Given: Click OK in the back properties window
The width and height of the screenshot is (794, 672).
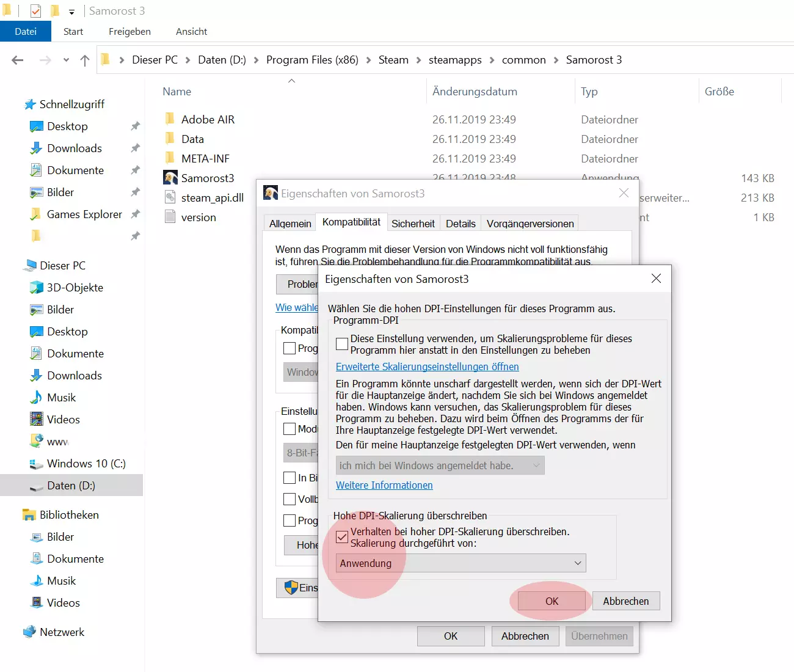Looking at the screenshot, I should [x=451, y=636].
